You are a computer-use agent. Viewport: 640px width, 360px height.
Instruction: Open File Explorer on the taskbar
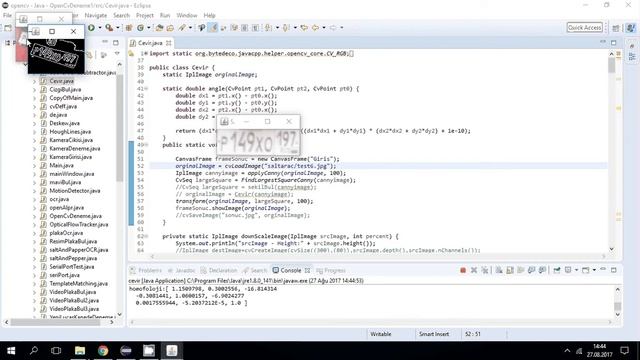80,351
